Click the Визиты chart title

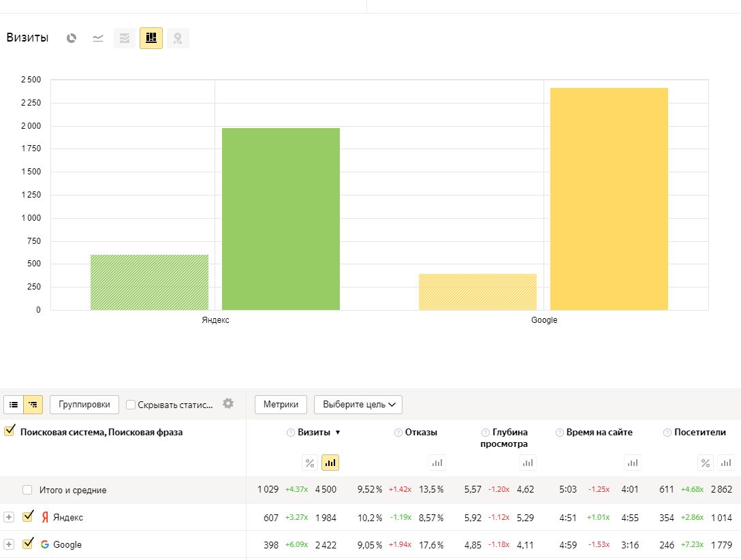point(27,37)
